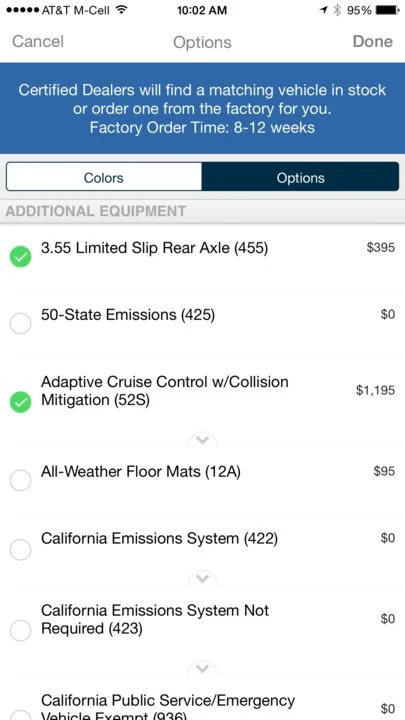
Task: Switch to the Colors tab
Action: [x=104, y=177]
